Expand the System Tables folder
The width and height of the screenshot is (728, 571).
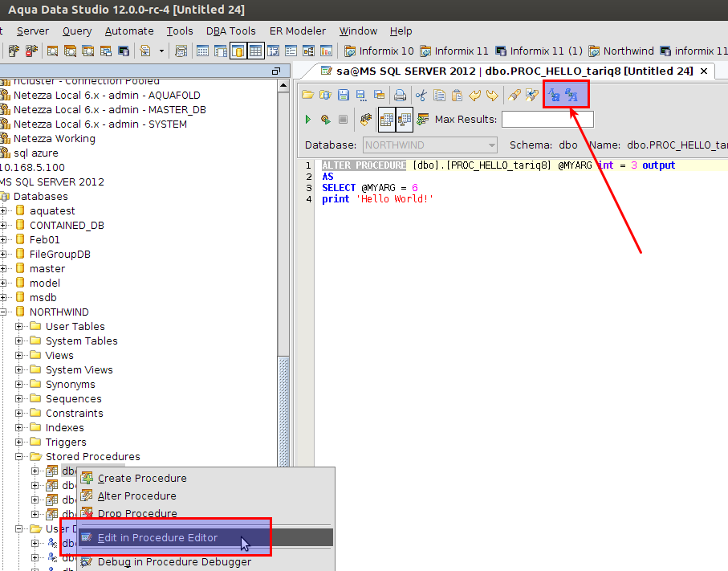coord(19,341)
